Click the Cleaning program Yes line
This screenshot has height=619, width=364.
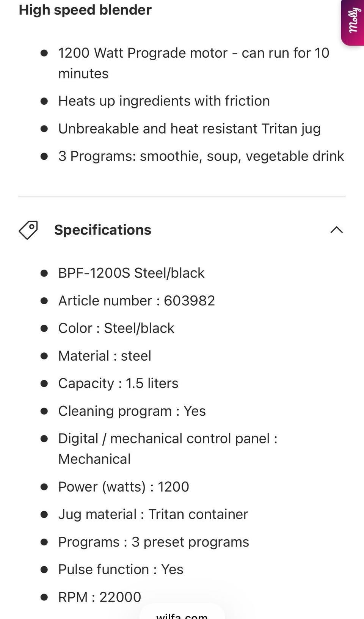[132, 411]
